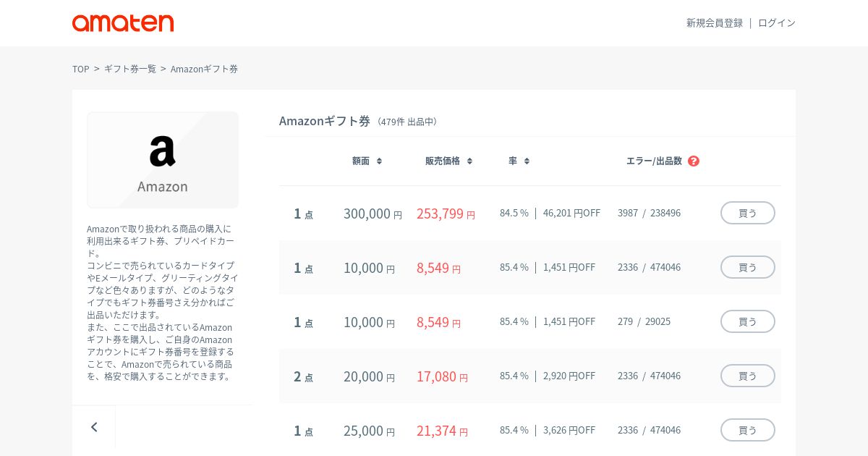Open 新規会員登録 registration page
This screenshot has height=456, width=868.
point(714,23)
